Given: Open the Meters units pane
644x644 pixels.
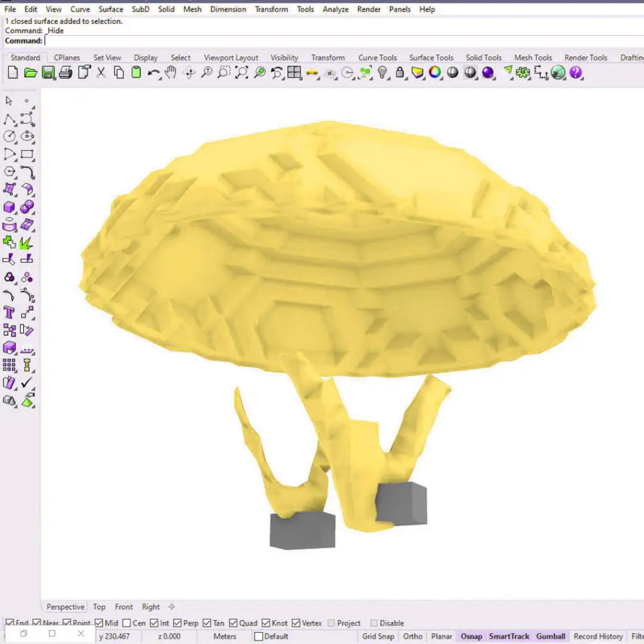Looking at the screenshot, I should (x=225, y=636).
